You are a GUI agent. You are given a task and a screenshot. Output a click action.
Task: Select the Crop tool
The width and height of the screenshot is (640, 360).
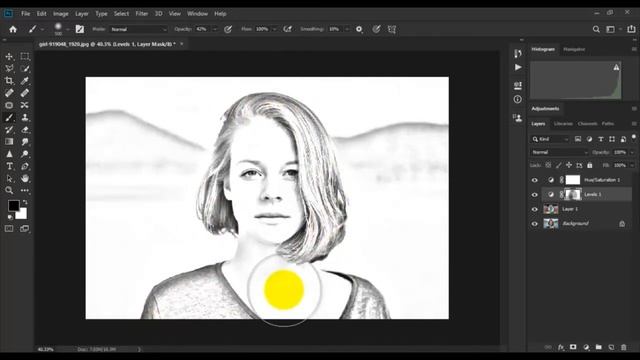click(x=9, y=81)
